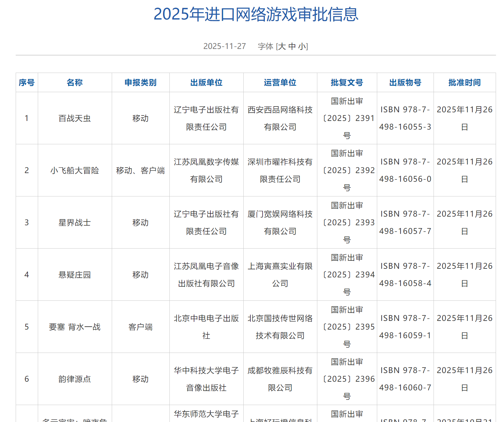Select the game name 星界战士

75,223
